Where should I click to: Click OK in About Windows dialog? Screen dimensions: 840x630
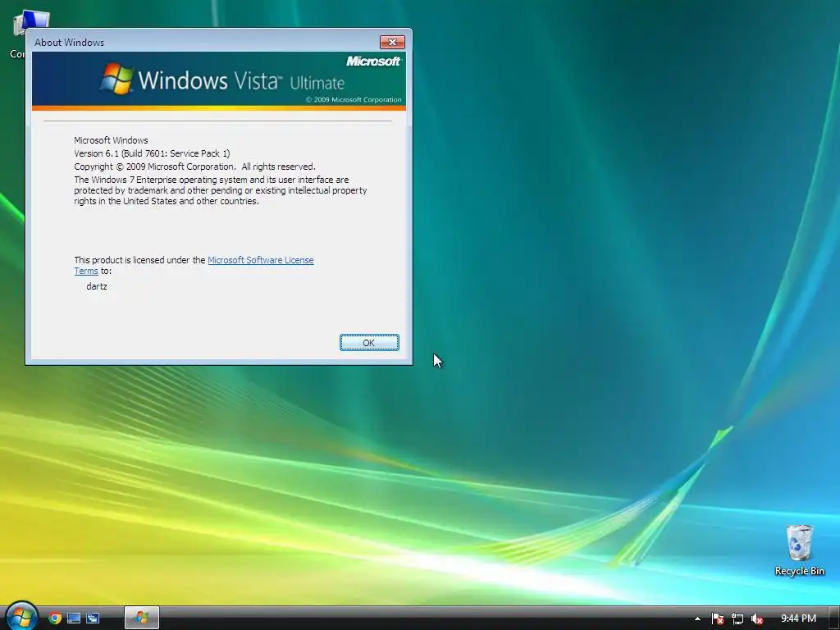[x=369, y=343]
